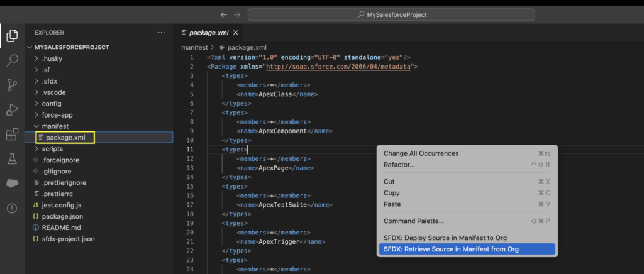Choose Refactor... from context menu
Image resolution: width=644 pixels, height=274 pixels.
click(467, 165)
